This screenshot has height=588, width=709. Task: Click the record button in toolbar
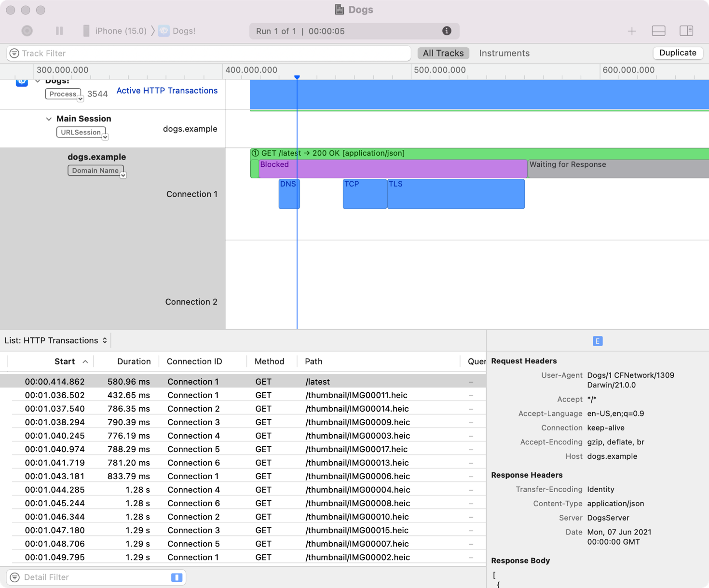click(x=27, y=31)
